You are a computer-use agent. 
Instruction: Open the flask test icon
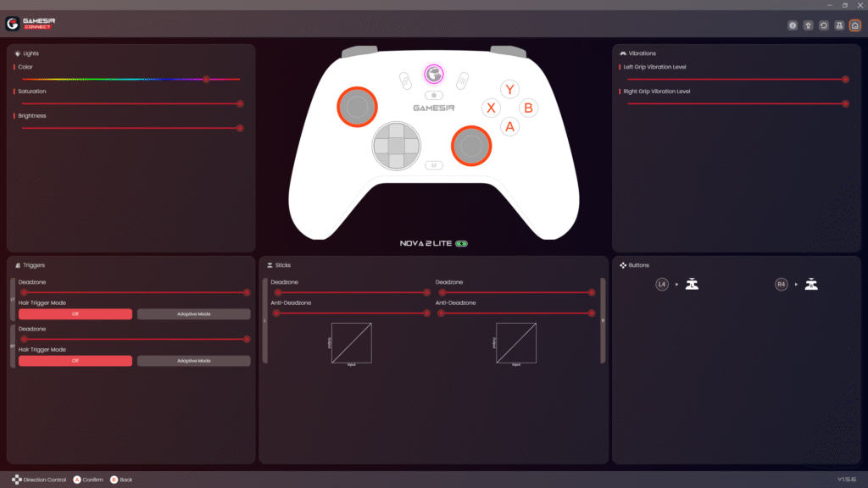(839, 25)
